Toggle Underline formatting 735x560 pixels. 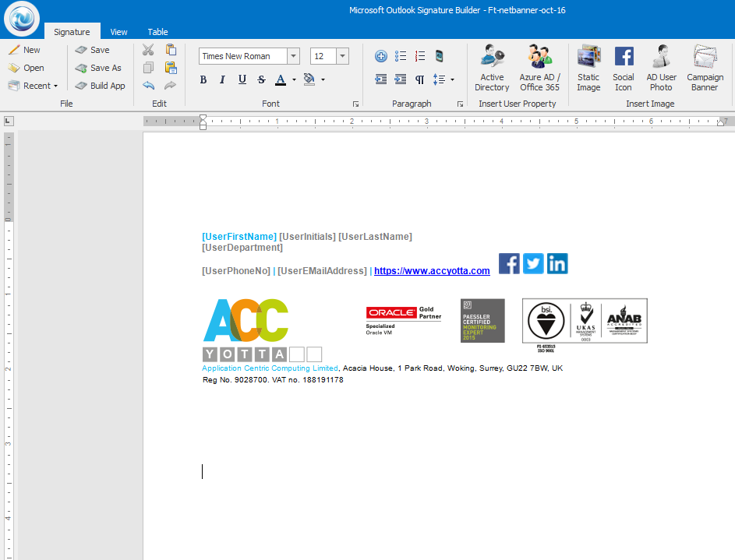pos(242,79)
